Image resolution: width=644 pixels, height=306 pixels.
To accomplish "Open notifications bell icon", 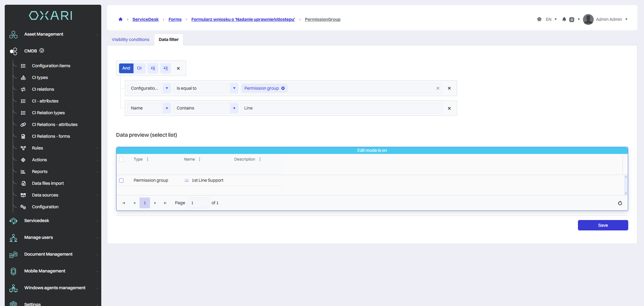I will pos(564,19).
